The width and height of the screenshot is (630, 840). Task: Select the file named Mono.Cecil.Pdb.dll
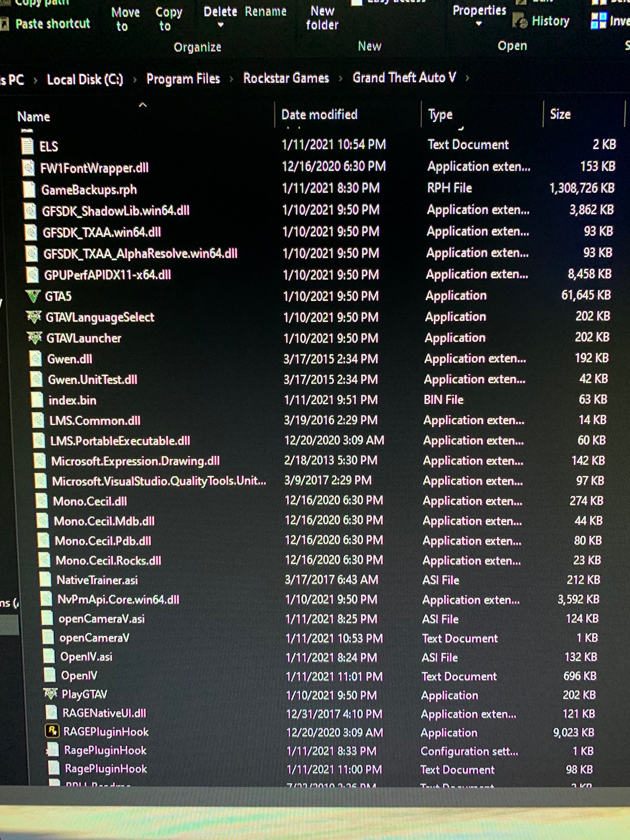(x=103, y=541)
